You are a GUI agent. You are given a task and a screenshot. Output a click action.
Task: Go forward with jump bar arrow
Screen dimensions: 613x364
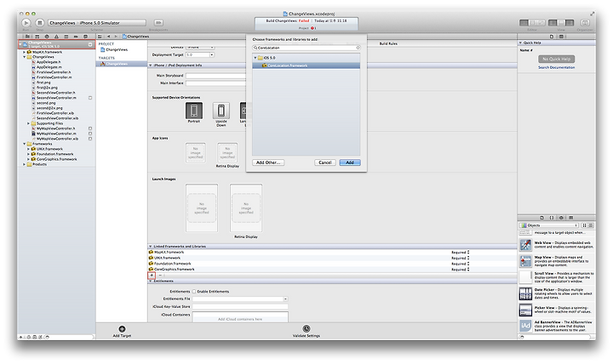point(116,37)
